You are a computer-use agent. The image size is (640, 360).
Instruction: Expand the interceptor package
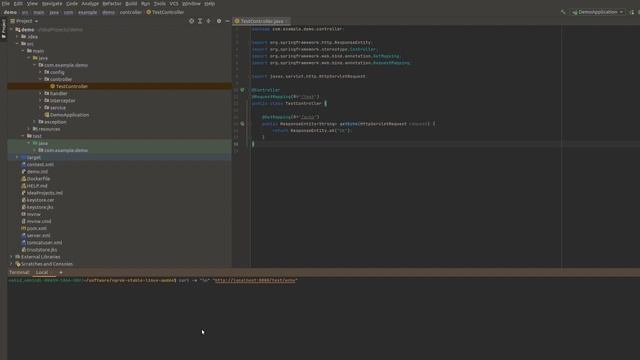coord(40,100)
